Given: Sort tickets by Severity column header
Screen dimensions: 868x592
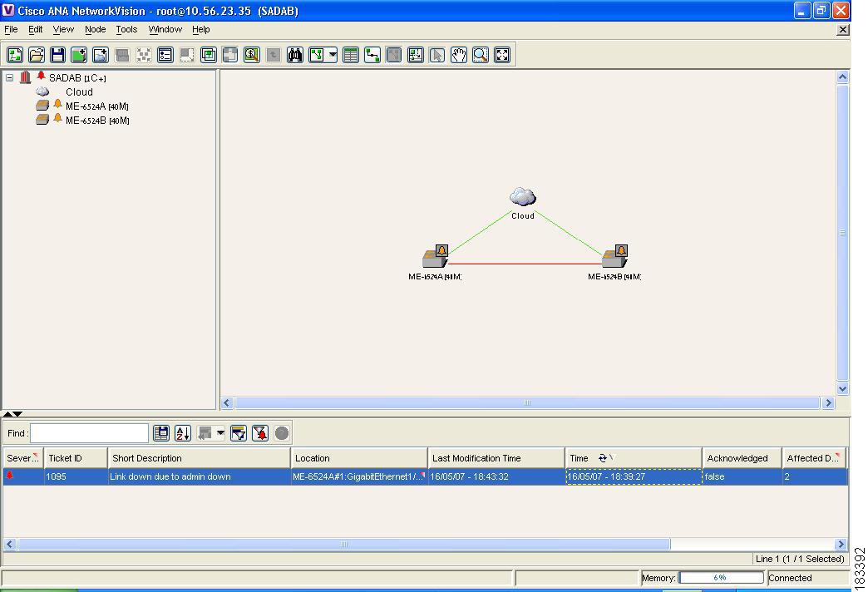Looking at the screenshot, I should (23, 458).
